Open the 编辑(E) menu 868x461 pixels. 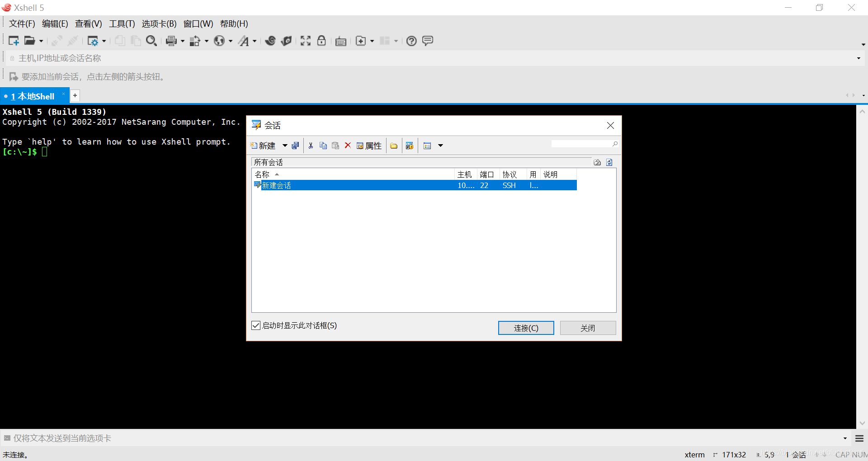coord(55,24)
